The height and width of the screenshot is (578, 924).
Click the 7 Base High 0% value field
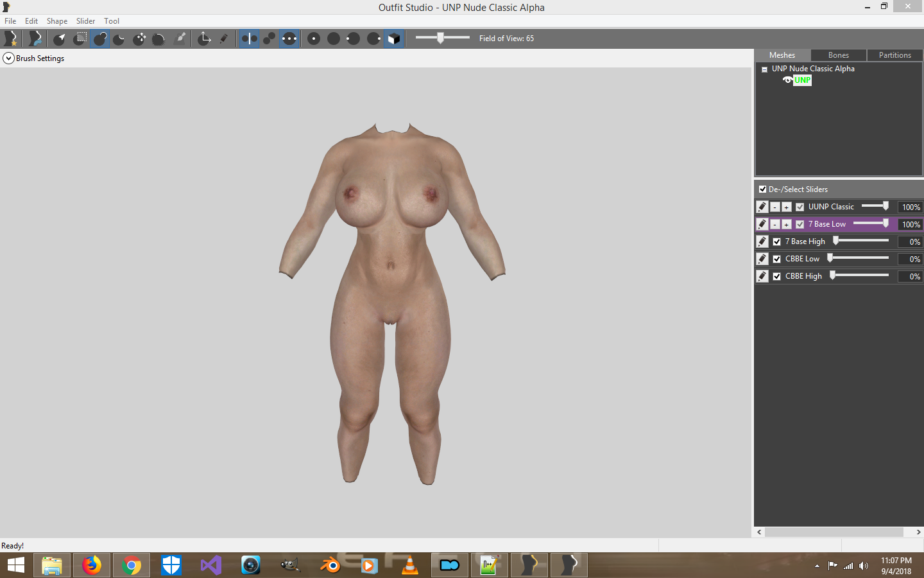point(911,242)
